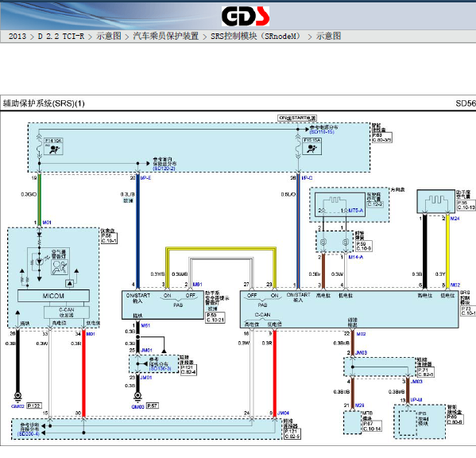The width and height of the screenshot is (476, 458).
Task: Open location reference P.67 C.10-14
Action: (372, 426)
